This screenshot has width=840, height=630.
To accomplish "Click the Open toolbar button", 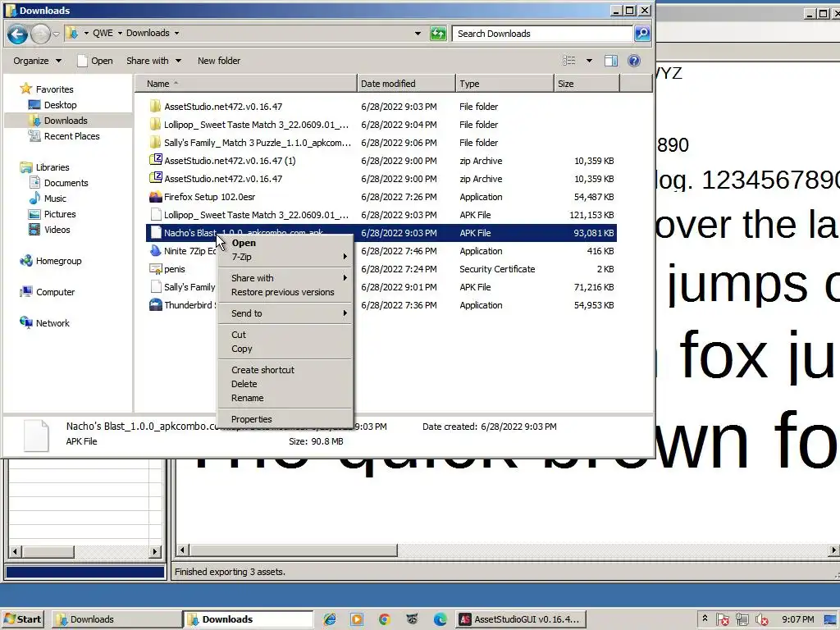I will pos(95,61).
